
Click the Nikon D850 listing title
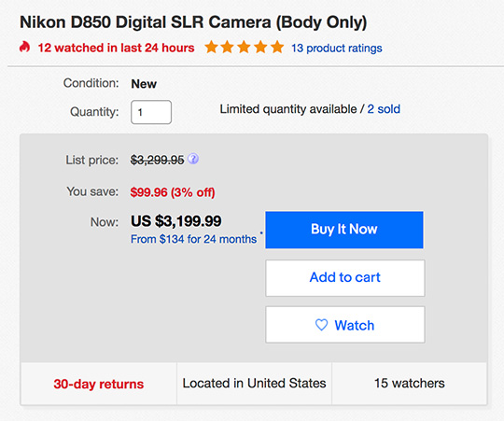tap(193, 22)
